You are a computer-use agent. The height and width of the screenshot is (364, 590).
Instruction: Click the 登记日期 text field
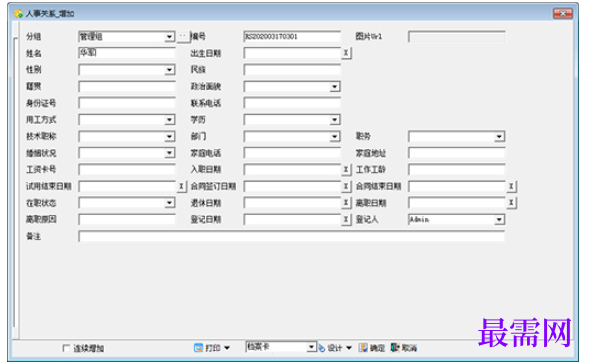click(x=292, y=219)
